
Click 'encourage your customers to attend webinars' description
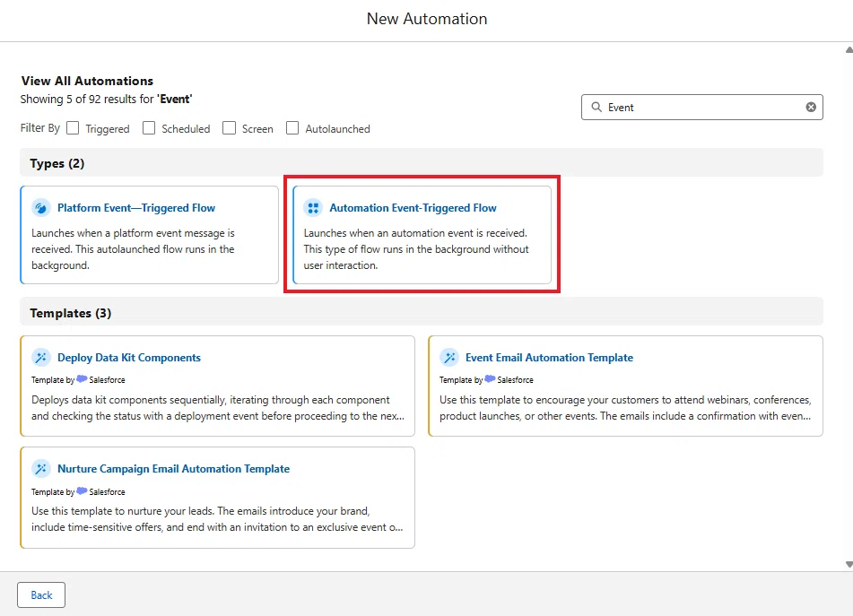pyautogui.click(x=625, y=408)
